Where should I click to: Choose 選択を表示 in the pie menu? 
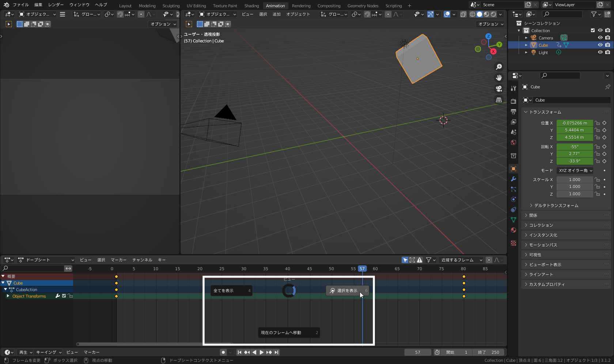347,291
